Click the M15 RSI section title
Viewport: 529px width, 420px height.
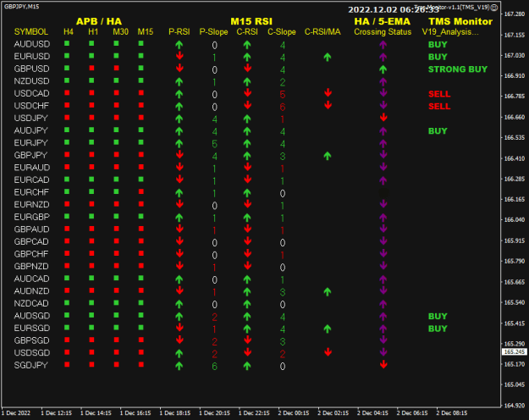click(x=251, y=21)
